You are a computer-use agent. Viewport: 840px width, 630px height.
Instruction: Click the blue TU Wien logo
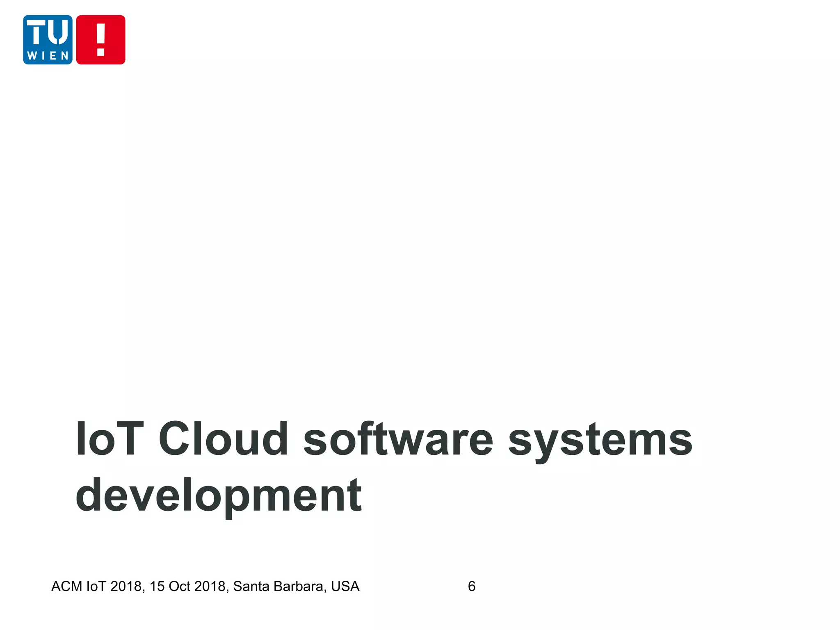(x=48, y=40)
